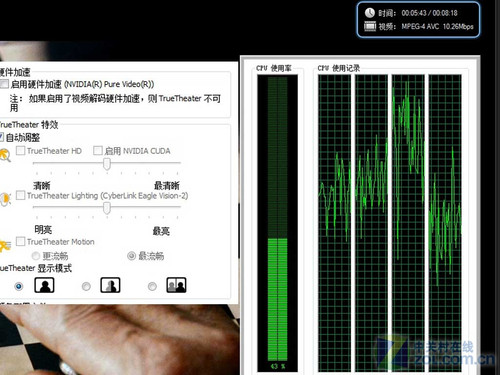Enable NVIDIA Pure Video hardware acceleration checkbox
Image resolution: width=500 pixels, height=375 pixels.
4,84
